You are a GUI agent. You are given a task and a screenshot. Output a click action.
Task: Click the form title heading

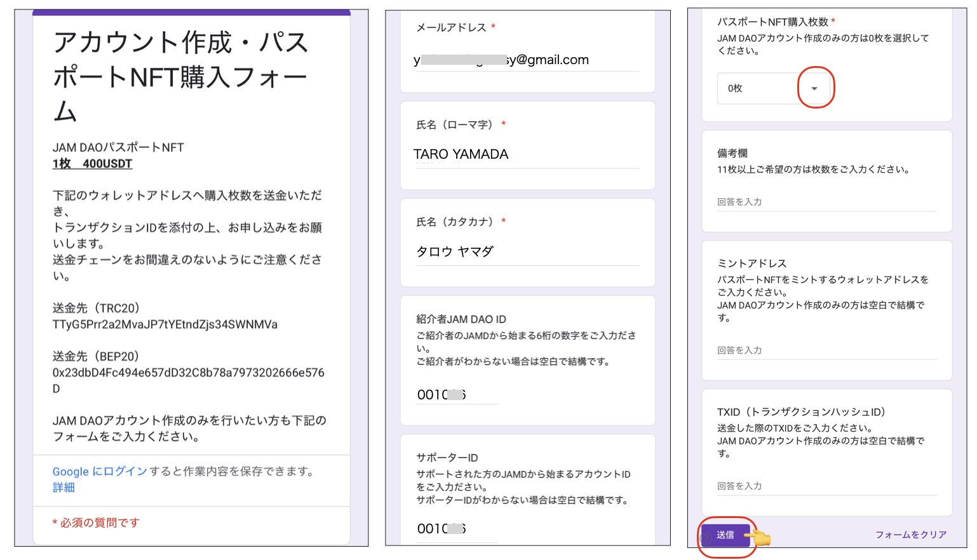181,77
